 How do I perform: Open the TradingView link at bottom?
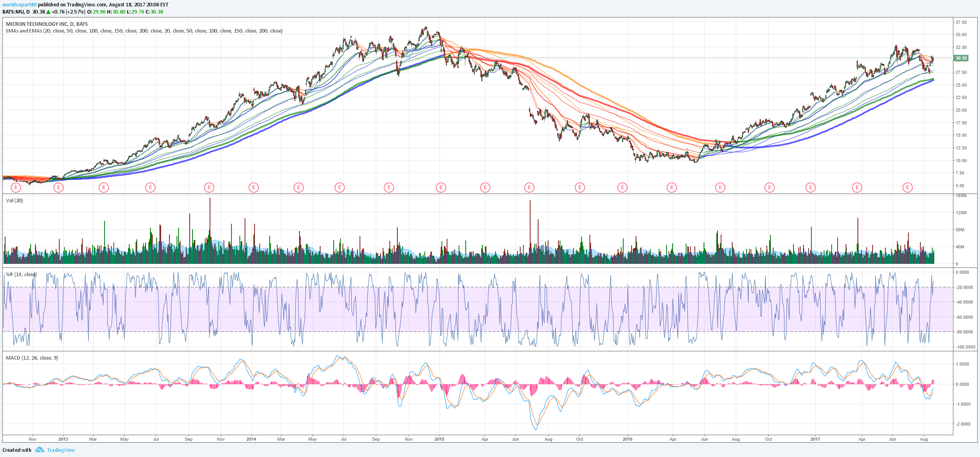[x=61, y=450]
